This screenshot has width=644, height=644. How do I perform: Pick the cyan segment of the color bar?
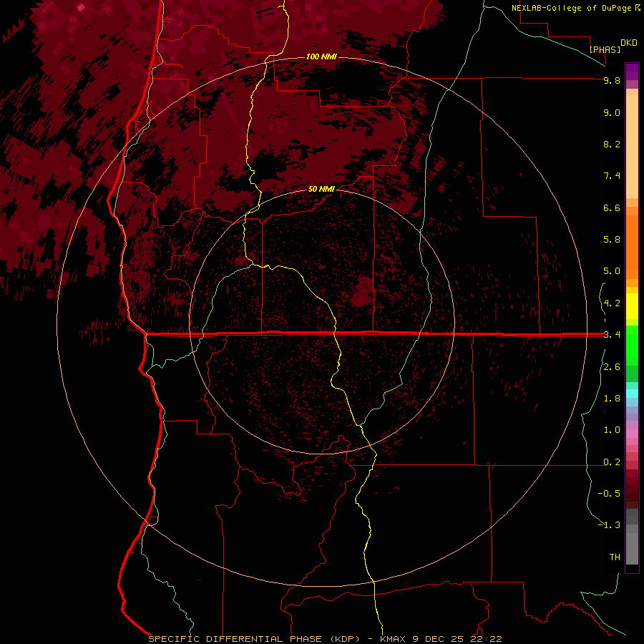[x=632, y=393]
